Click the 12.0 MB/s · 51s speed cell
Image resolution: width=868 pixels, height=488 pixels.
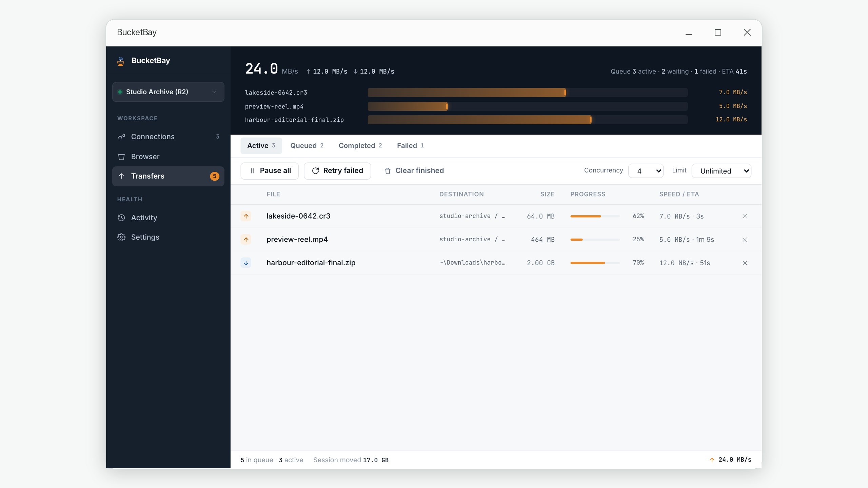pos(684,263)
